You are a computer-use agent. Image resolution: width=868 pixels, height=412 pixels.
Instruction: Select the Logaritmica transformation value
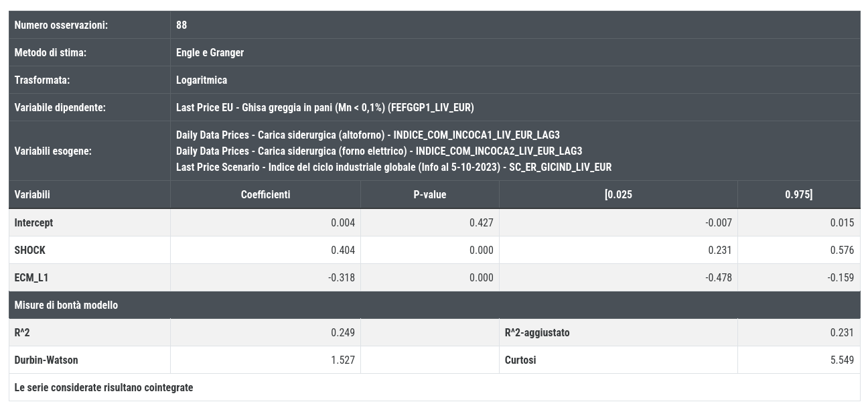point(202,80)
